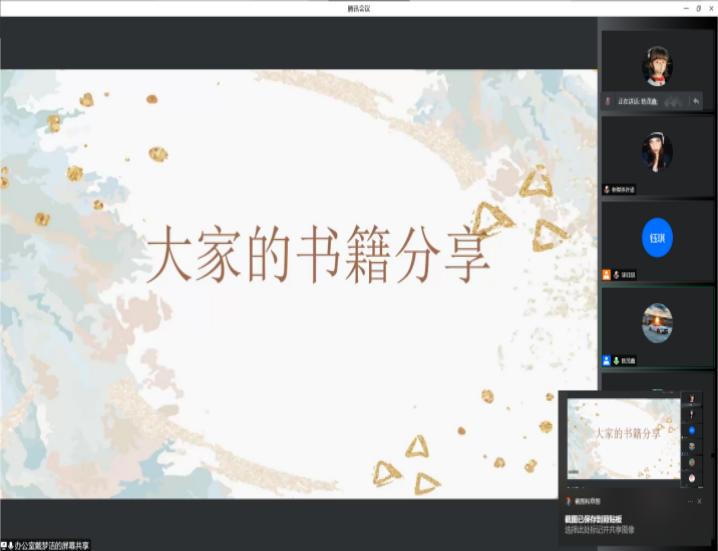Click the reply arrow beside the speaking indicator
Screen dimensions: 718x551
click(x=696, y=102)
